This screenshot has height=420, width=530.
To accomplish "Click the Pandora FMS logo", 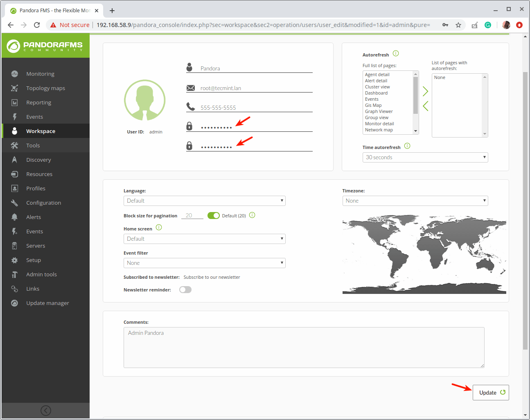I will point(45,46).
